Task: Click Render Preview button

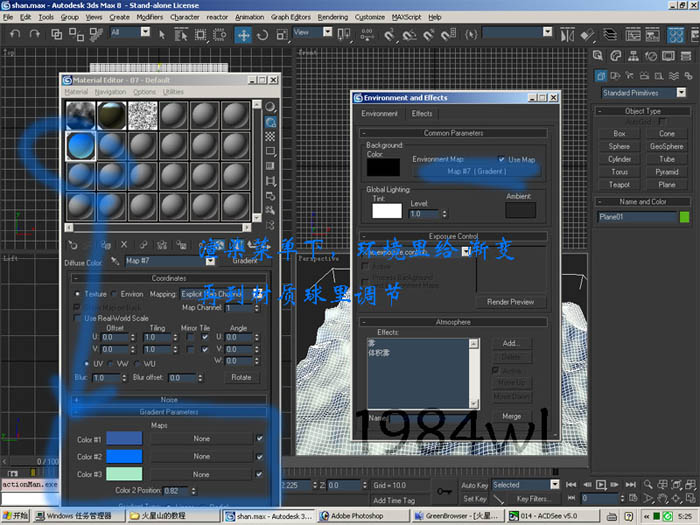Action: pyautogui.click(x=510, y=302)
